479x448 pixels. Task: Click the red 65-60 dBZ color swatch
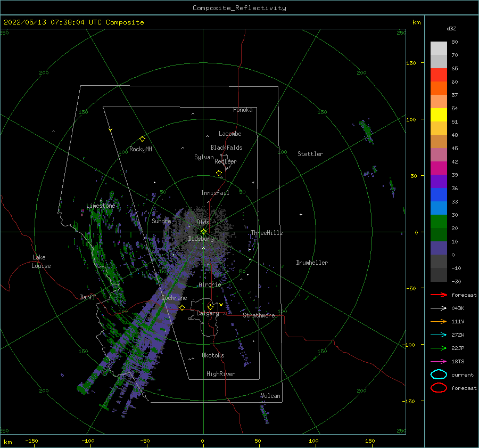(x=439, y=75)
